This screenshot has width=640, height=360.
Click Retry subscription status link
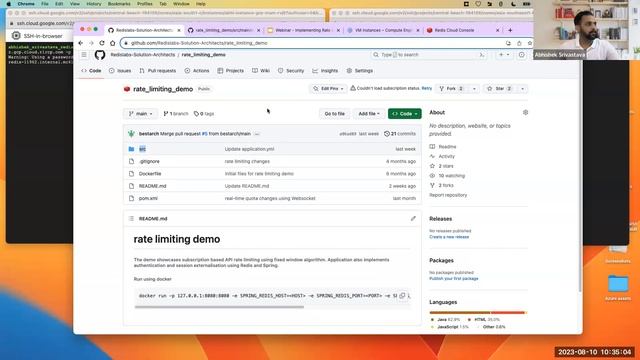point(427,88)
